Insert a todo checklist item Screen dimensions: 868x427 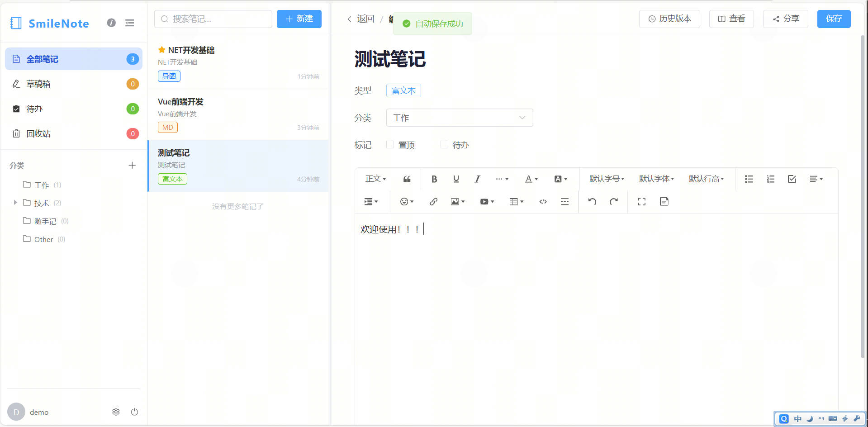792,179
